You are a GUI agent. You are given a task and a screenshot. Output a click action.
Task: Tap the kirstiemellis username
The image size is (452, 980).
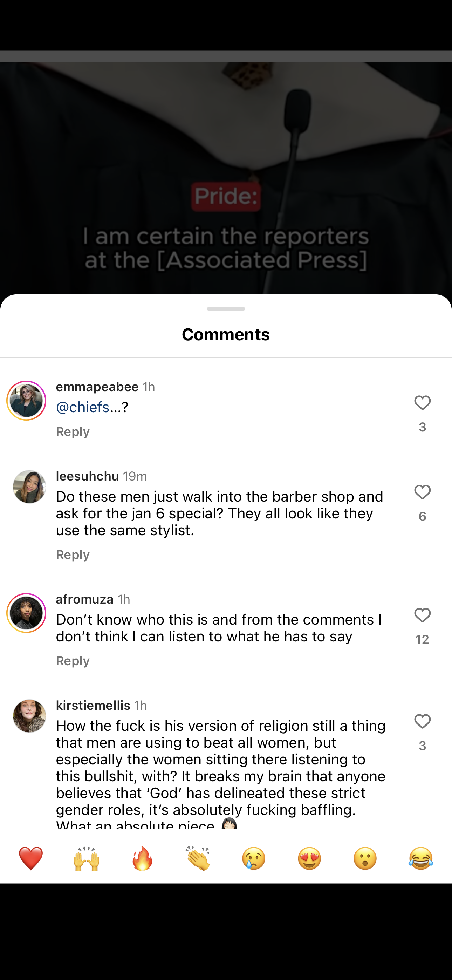pos(93,705)
